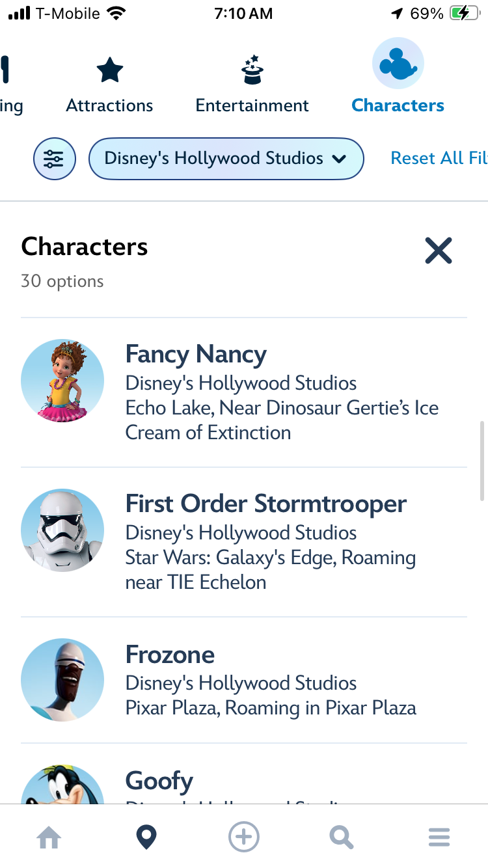
Task: Open the hamburger menu icon
Action: [x=439, y=837]
